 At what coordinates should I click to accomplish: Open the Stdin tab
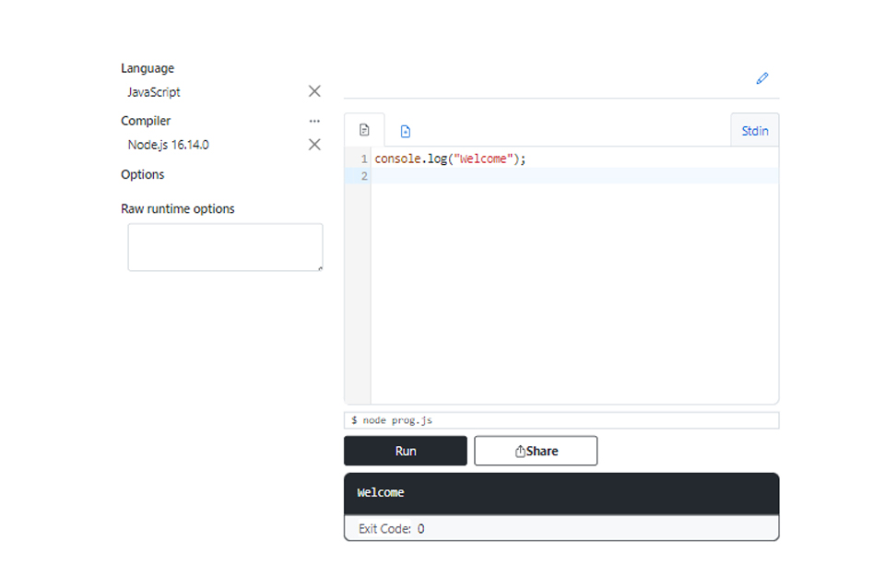755,131
